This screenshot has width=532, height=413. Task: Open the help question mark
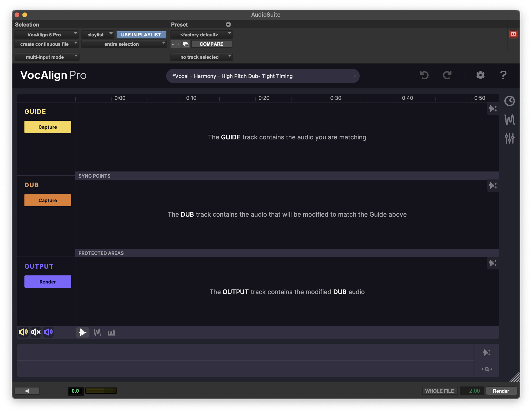tap(503, 75)
